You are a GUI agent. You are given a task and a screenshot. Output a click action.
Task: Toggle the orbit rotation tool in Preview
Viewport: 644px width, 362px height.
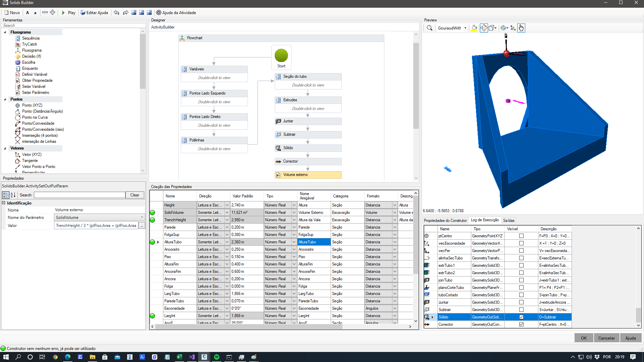(x=484, y=28)
